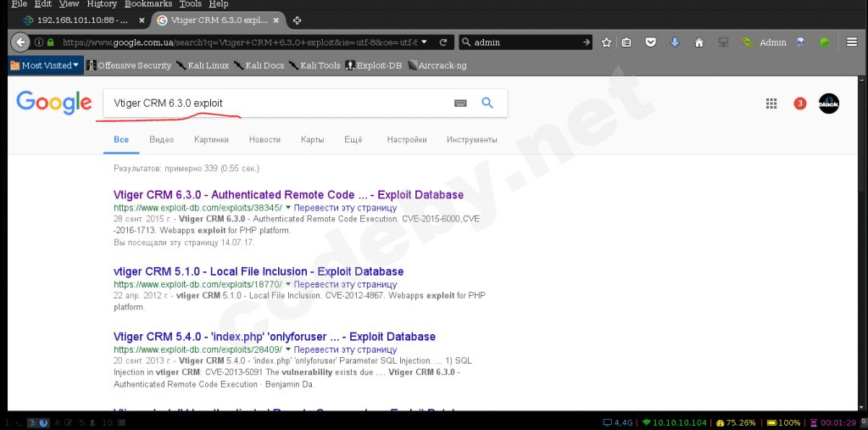Image resolution: width=868 pixels, height=430 pixels.
Task: Open the Downloads arrow icon
Action: click(x=675, y=42)
